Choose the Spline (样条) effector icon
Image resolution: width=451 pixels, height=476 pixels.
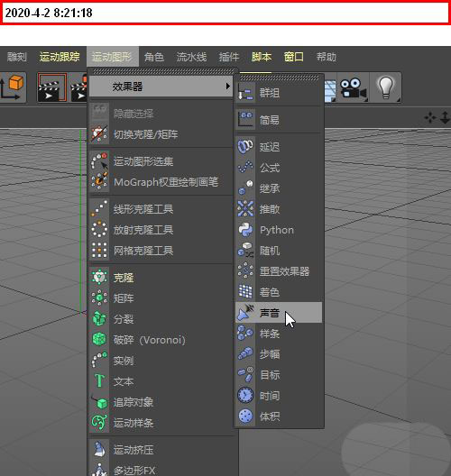click(x=245, y=334)
